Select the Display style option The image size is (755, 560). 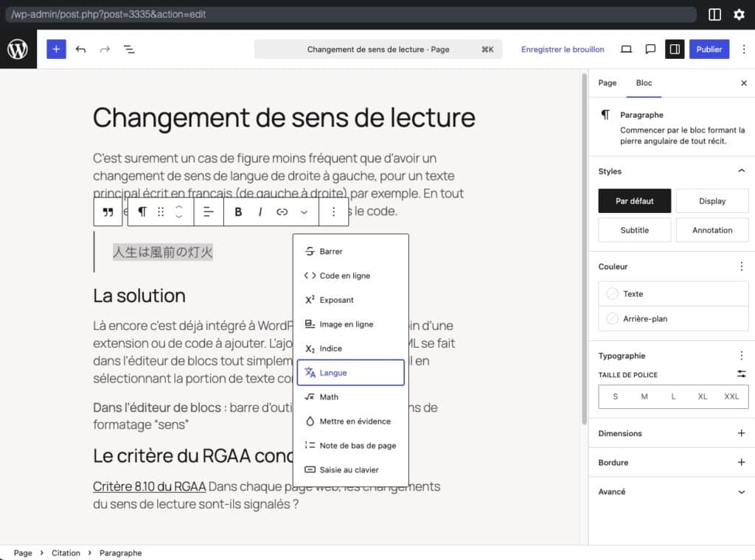point(711,201)
